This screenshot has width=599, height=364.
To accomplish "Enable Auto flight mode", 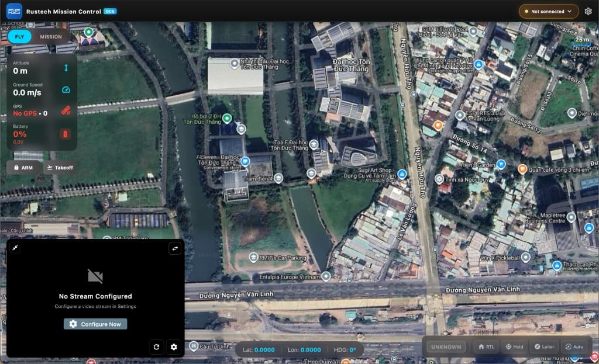I will point(574,346).
